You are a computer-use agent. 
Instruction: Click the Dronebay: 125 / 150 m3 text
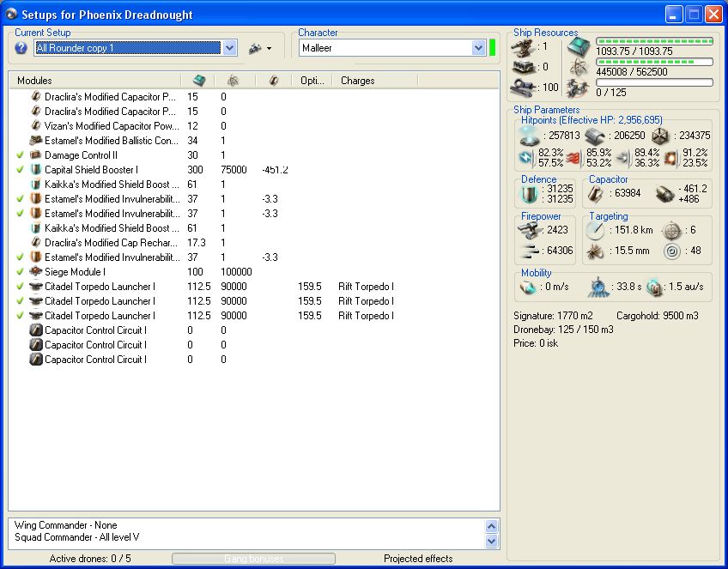click(x=563, y=330)
